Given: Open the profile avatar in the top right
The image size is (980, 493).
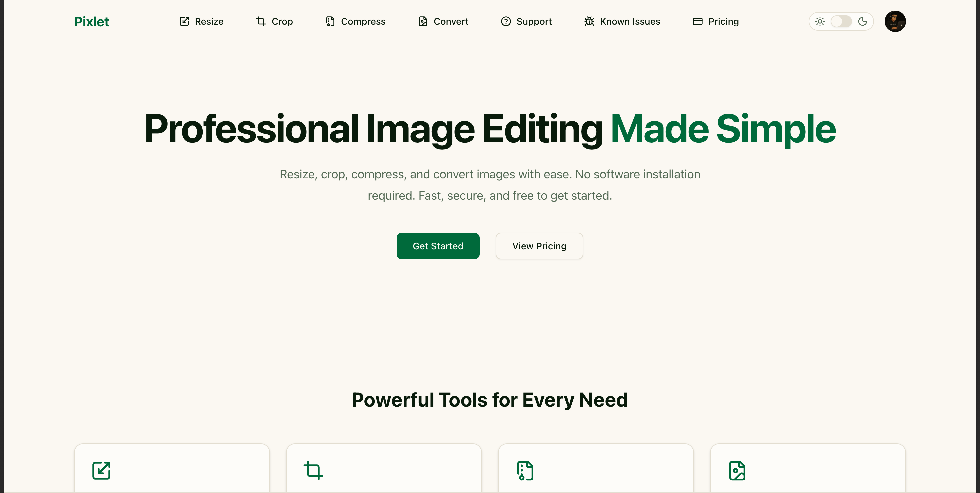Looking at the screenshot, I should 895,21.
